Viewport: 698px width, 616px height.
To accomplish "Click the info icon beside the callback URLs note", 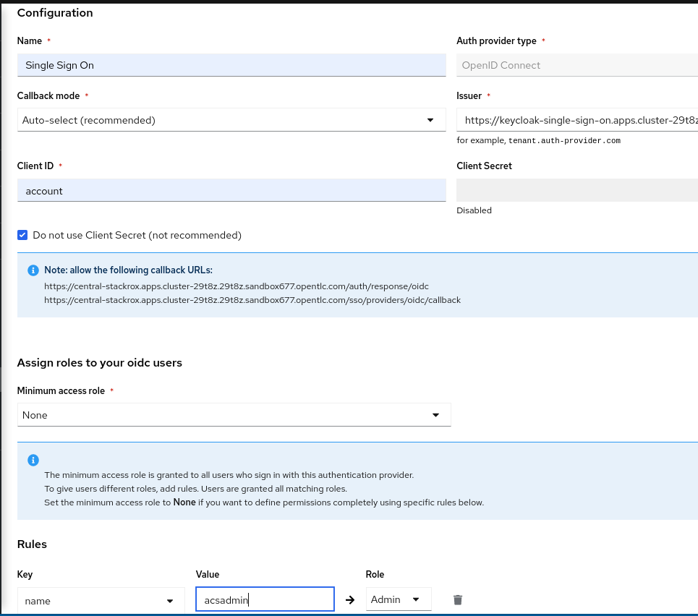I will (33, 270).
